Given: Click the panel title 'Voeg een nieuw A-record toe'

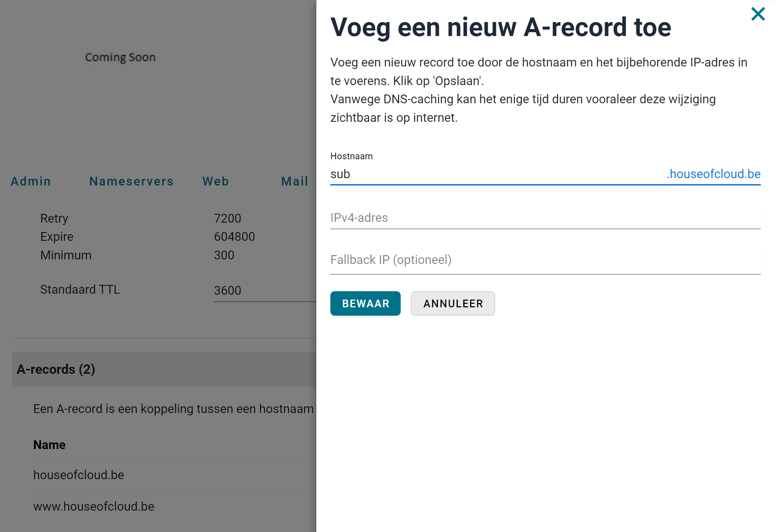Looking at the screenshot, I should click(501, 27).
